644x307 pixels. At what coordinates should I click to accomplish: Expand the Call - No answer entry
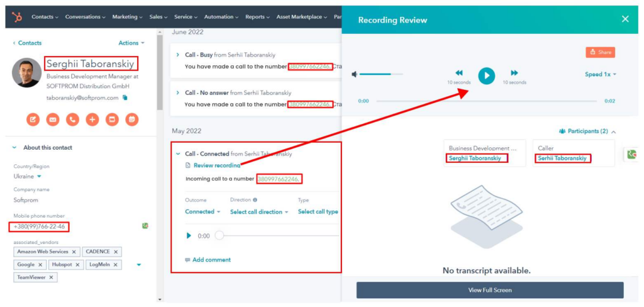pos(178,93)
